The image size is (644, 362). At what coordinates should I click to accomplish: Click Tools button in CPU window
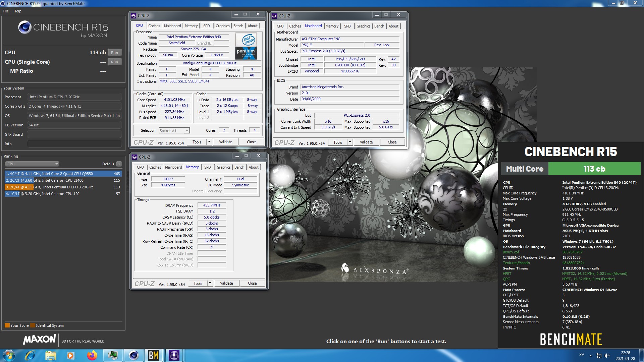pos(197,142)
